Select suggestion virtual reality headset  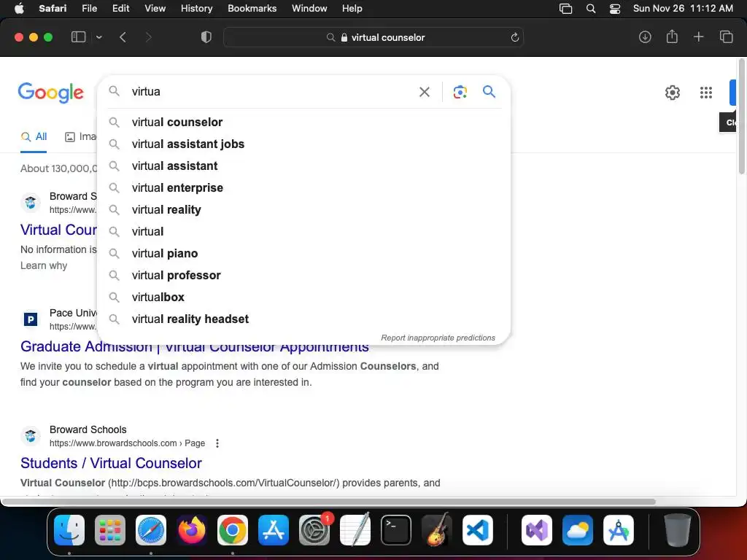[303, 319]
